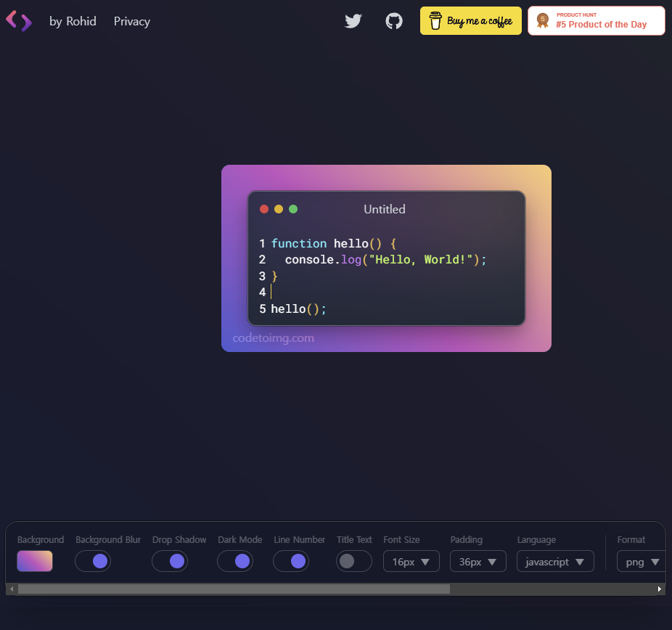Open the Font Size dropdown
This screenshot has height=630, width=672.
coord(411,561)
